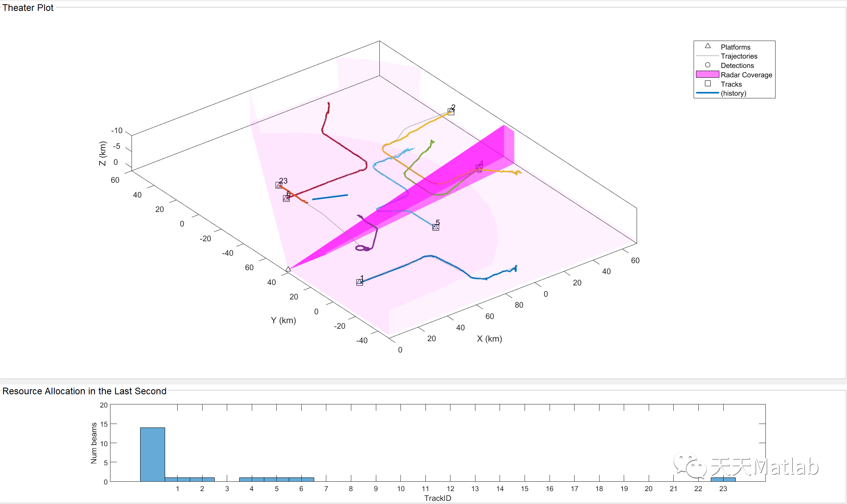Click the blue (history) line in legend
The width and height of the screenshot is (847, 504).
pyautogui.click(x=707, y=93)
